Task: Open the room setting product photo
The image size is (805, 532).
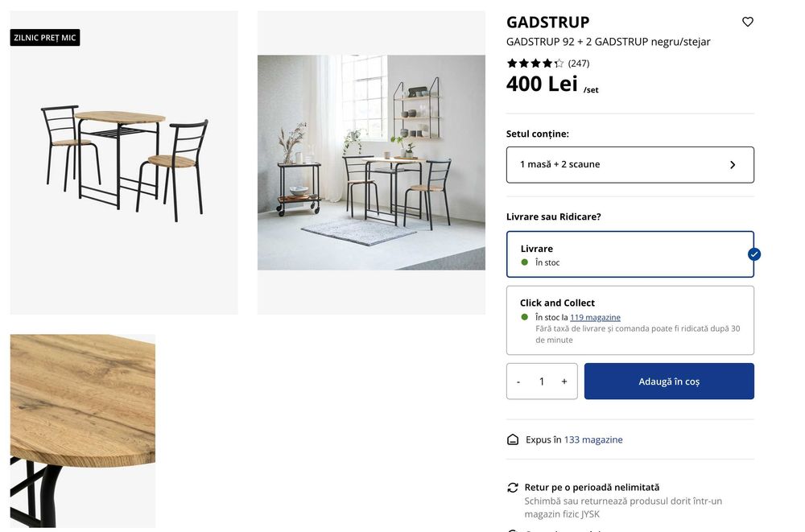Action: click(x=371, y=162)
